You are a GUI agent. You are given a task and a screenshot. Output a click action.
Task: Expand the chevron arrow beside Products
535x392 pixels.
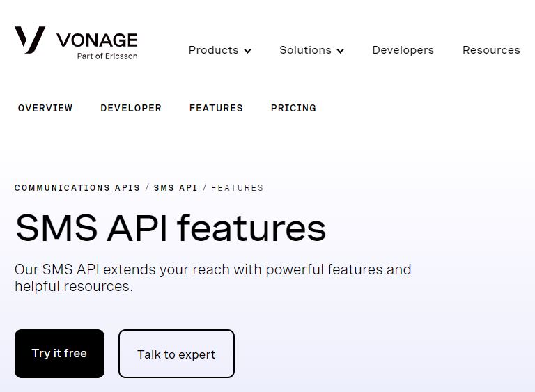(247, 51)
